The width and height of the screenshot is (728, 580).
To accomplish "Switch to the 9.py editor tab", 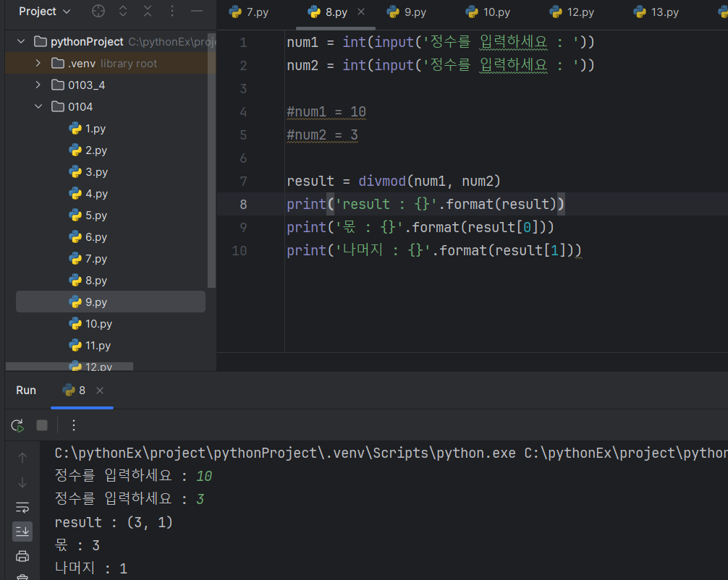I will (406, 12).
